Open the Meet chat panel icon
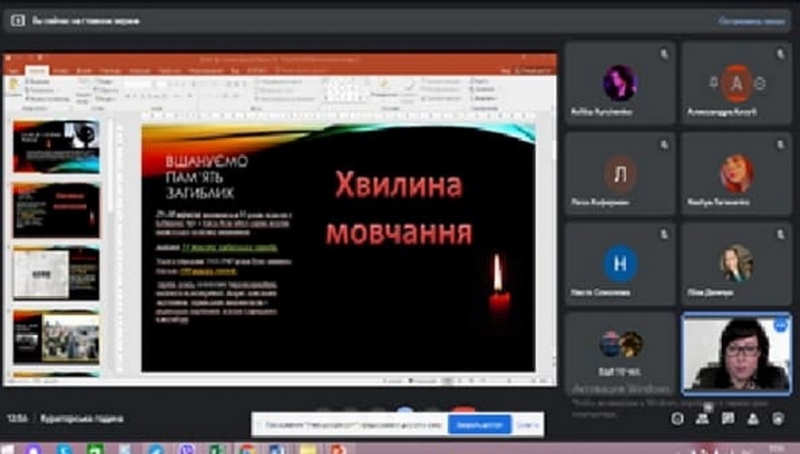This screenshot has height=454, width=800. [x=728, y=419]
